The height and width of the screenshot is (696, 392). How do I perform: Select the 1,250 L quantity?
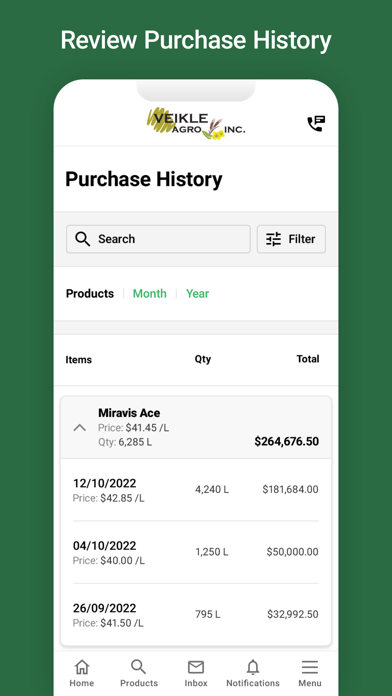[x=212, y=552]
